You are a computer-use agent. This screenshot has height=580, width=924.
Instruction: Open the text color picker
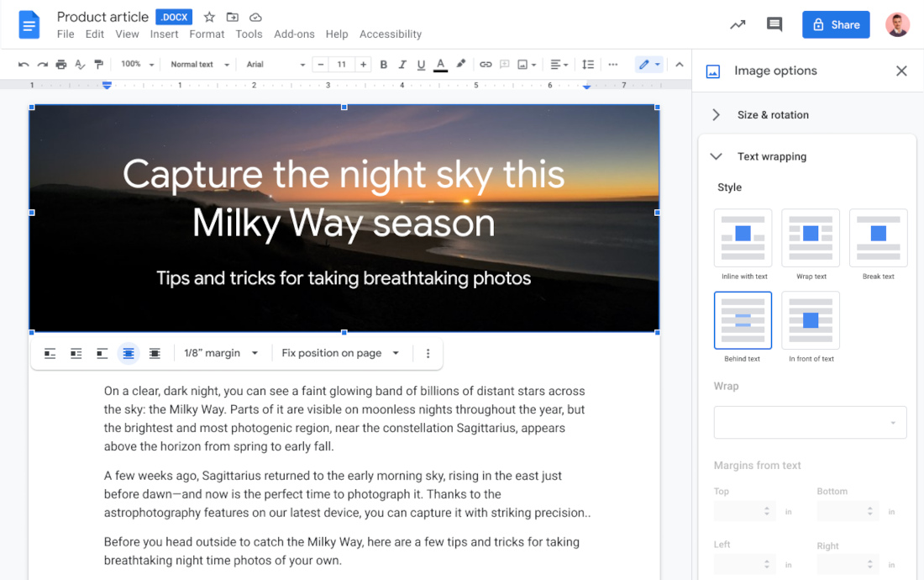click(440, 65)
